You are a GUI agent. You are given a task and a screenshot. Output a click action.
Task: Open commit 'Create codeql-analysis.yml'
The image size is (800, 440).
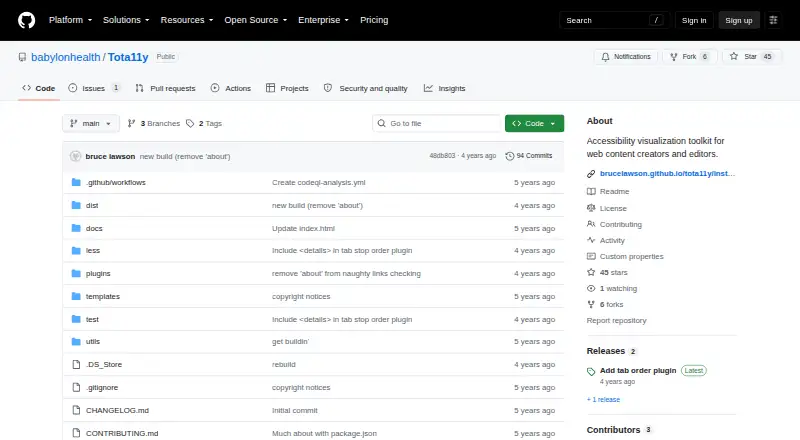coord(318,182)
